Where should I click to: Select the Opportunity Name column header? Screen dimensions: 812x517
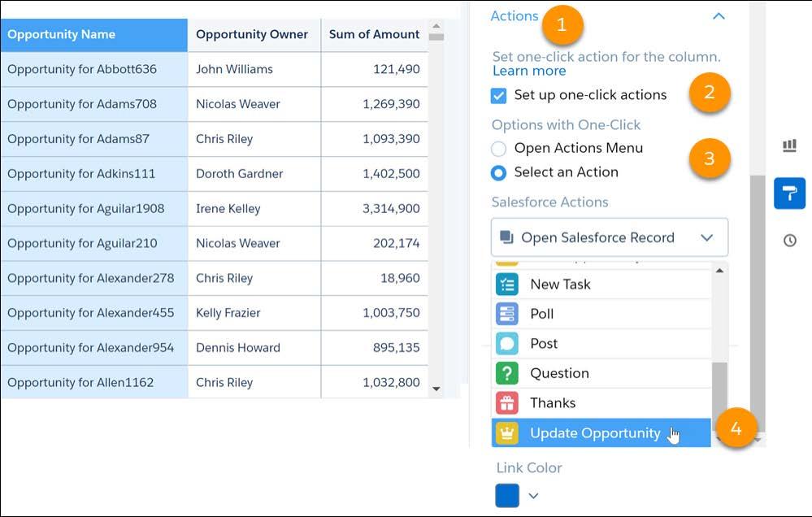coord(93,35)
